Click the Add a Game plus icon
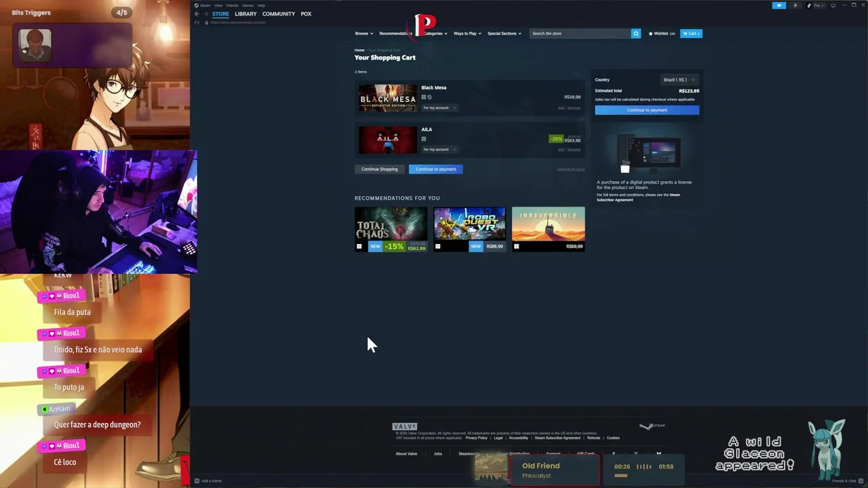 point(197,481)
